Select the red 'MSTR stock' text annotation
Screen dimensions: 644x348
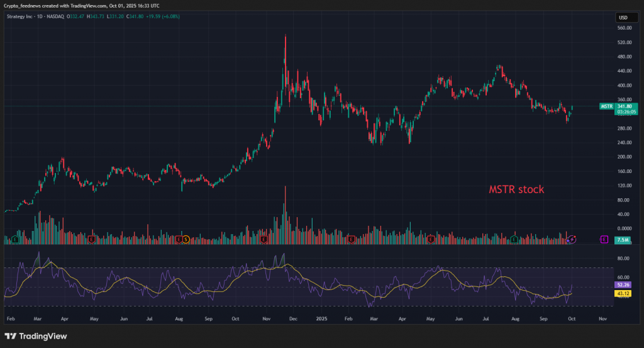tap(516, 189)
